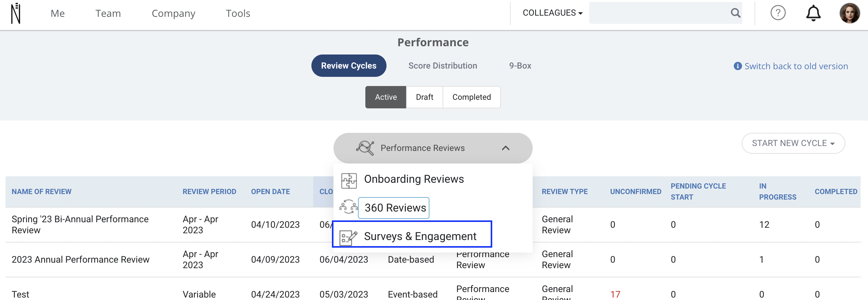Click the search magnifier icon
The image size is (868, 300).
(735, 13)
